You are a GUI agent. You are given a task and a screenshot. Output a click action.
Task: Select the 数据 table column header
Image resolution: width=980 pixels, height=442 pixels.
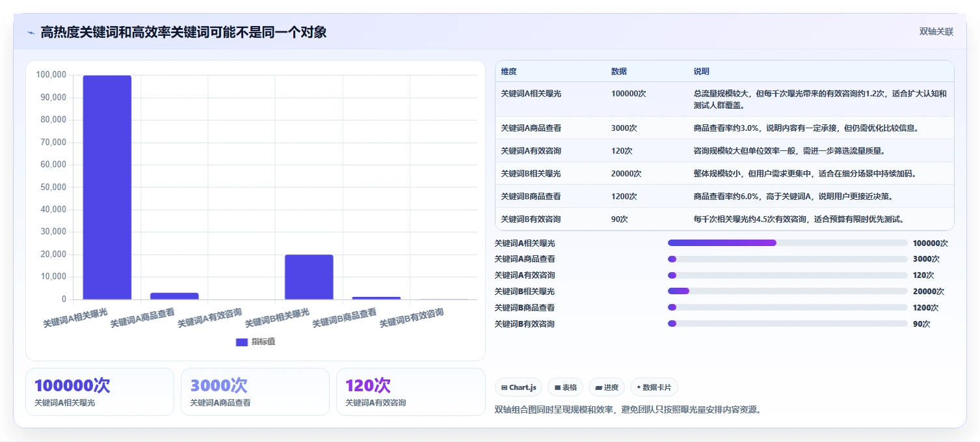(x=619, y=72)
